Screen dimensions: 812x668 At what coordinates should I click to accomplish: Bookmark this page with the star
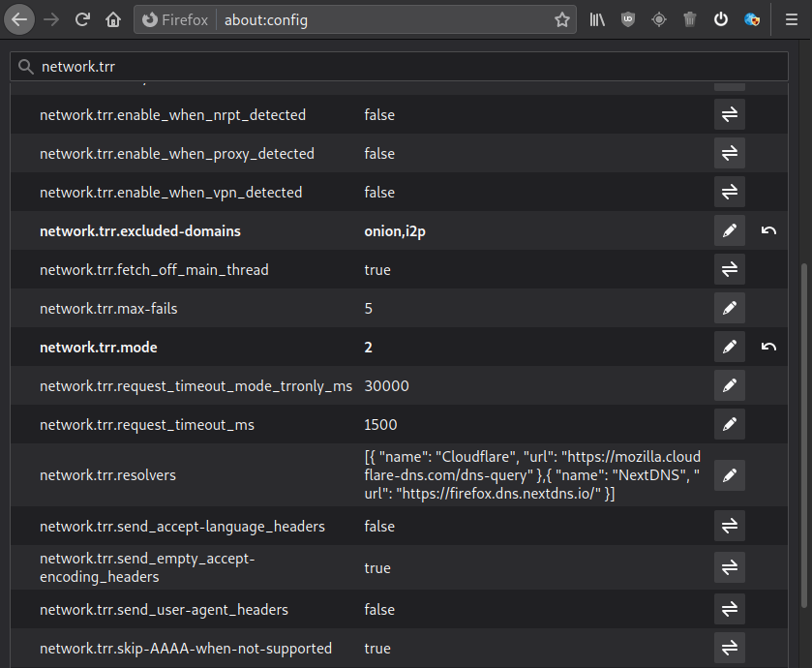561,19
